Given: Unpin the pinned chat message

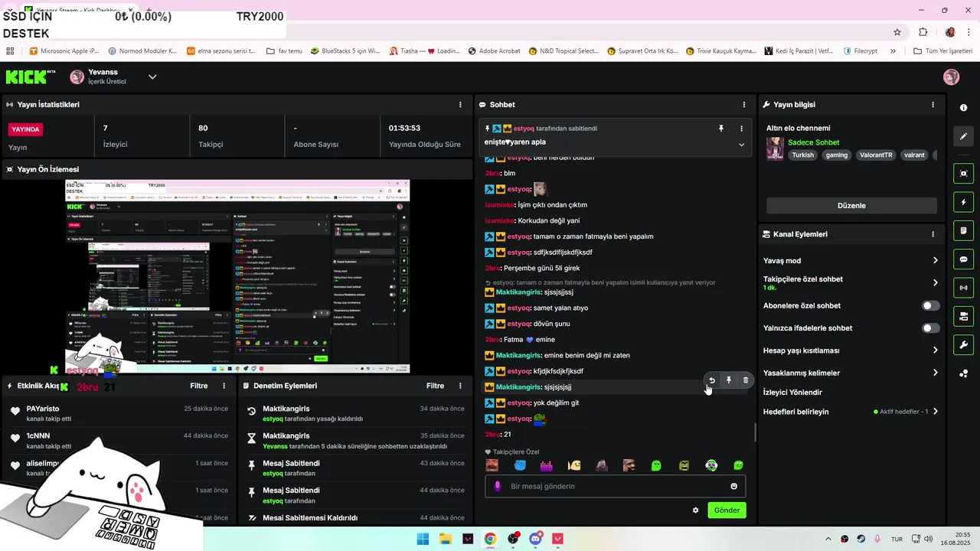Looking at the screenshot, I should 720,129.
